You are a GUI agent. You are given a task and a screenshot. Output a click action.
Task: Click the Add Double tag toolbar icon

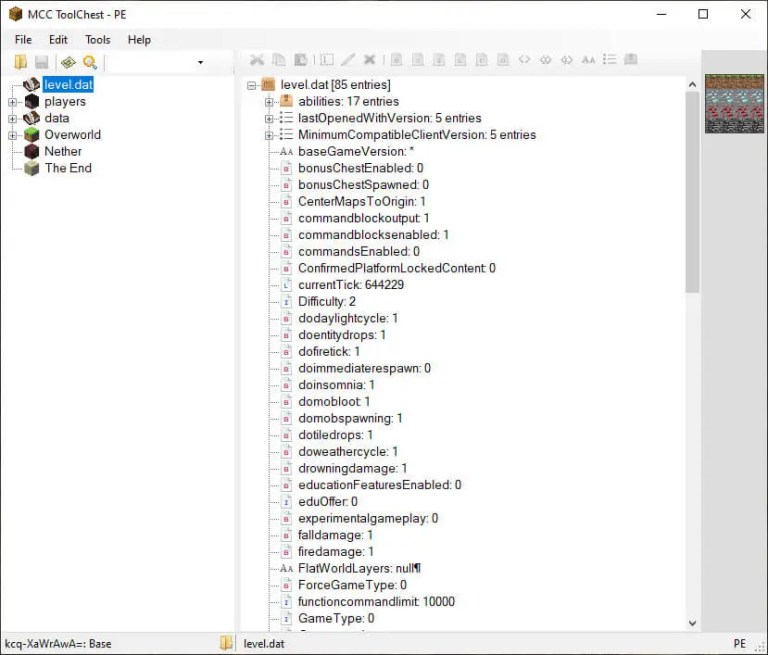(x=503, y=60)
